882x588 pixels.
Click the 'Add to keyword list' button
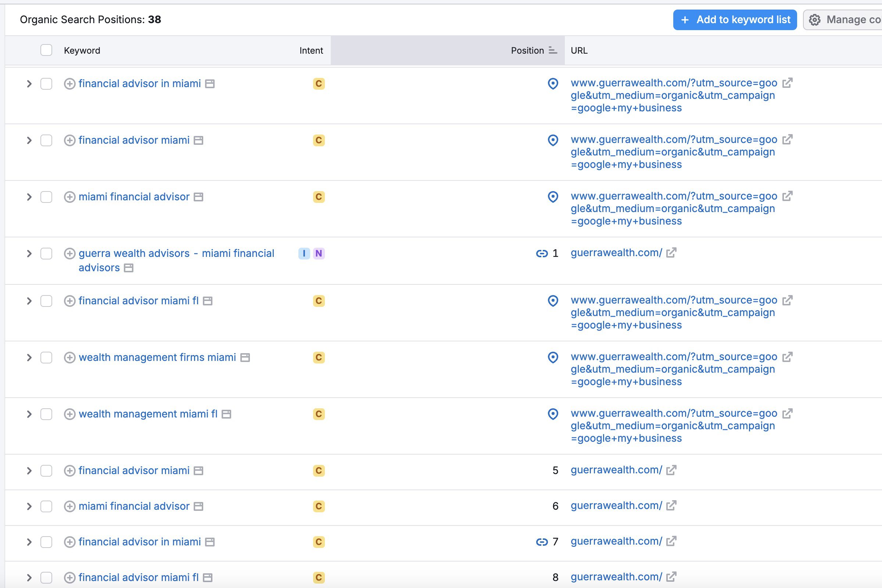click(735, 20)
